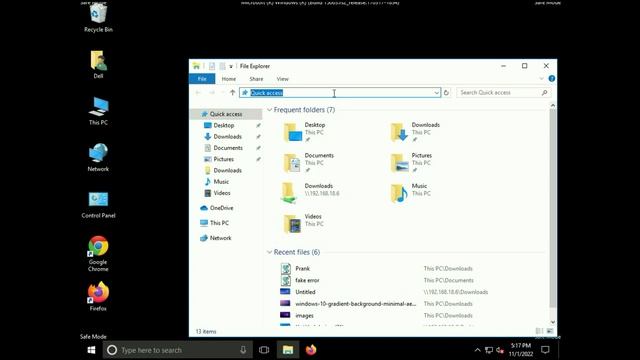
Task: Click the network tray icon
Action: [x=489, y=350]
